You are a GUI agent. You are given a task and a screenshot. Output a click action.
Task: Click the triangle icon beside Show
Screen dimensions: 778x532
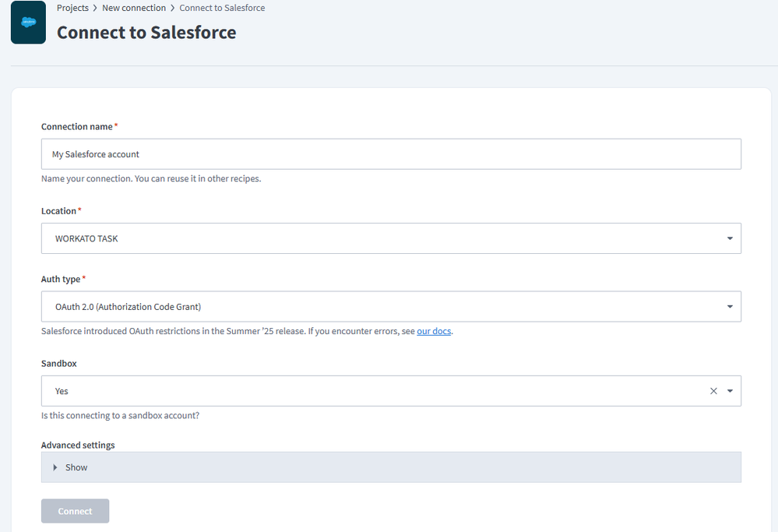coord(55,467)
